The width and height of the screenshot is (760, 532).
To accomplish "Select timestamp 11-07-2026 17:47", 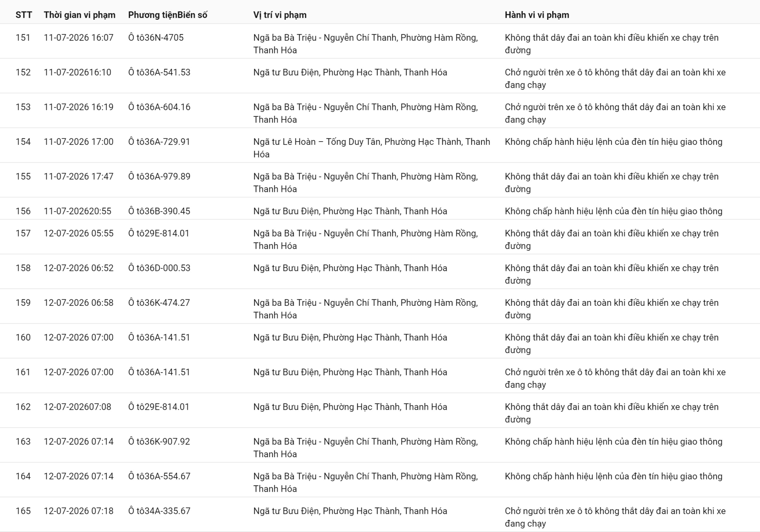I will click(78, 176).
